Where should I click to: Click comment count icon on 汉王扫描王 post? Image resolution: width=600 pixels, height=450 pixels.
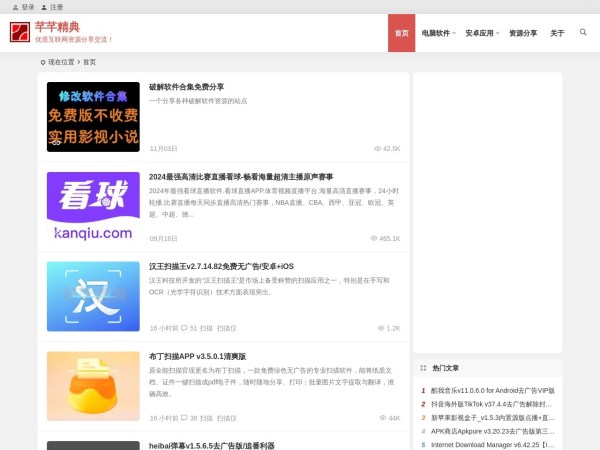(x=184, y=328)
